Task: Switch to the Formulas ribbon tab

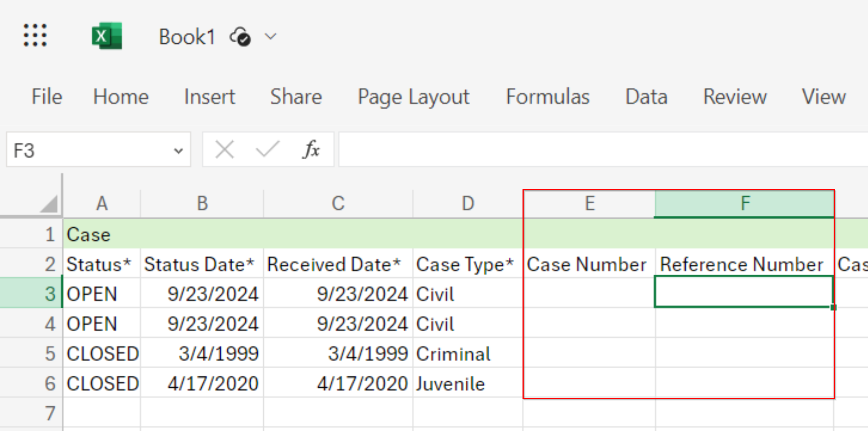Action: pyautogui.click(x=548, y=97)
